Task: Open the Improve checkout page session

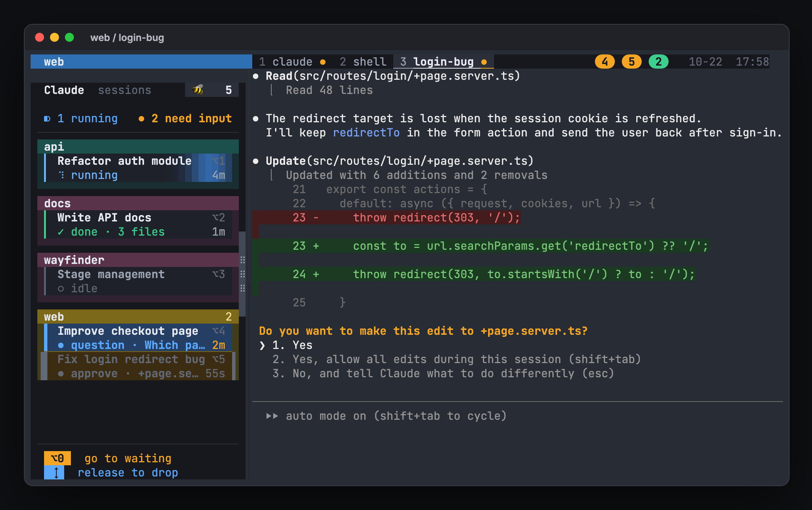Action: (138, 338)
